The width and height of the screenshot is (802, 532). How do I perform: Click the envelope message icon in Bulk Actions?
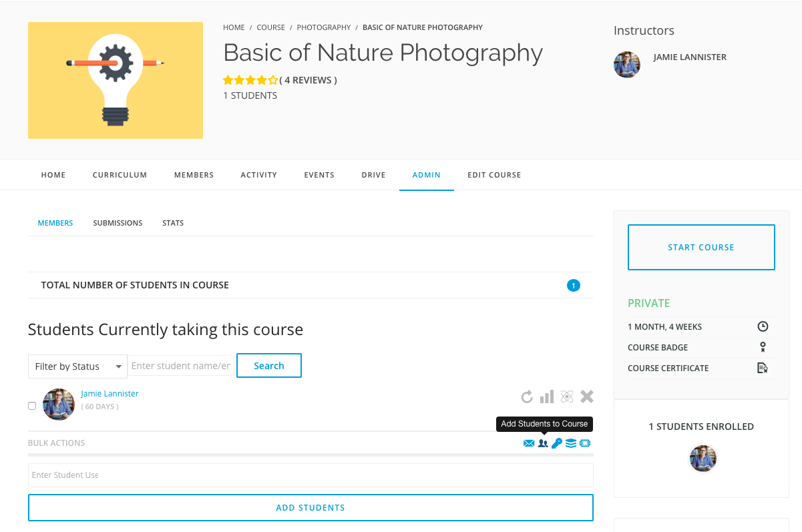(x=529, y=443)
